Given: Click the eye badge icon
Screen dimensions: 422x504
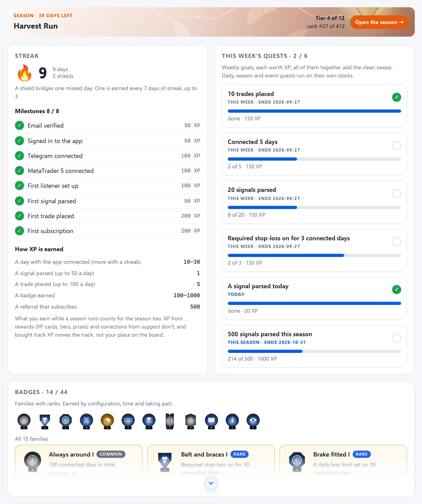Looking at the screenshot, I should pos(253,421).
